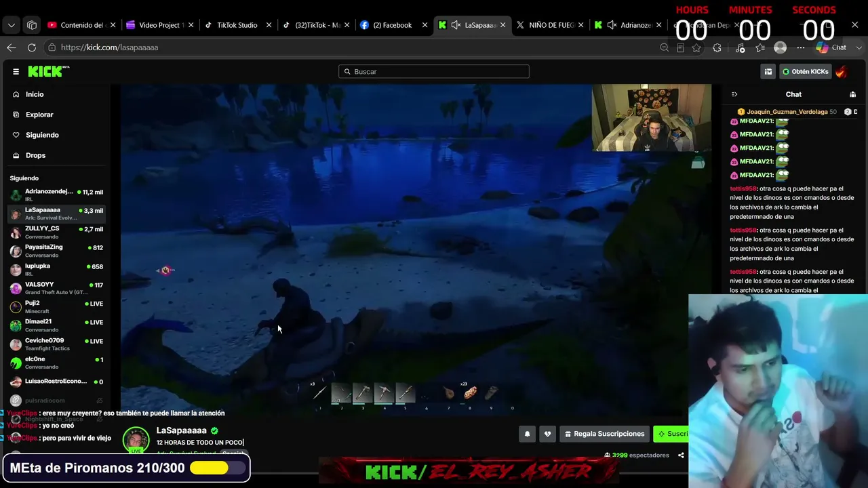Screen dimensions: 868x488
Task: Click the Joaquin_Guzman_Verdolaga pinned chat entry
Action: pos(787,112)
